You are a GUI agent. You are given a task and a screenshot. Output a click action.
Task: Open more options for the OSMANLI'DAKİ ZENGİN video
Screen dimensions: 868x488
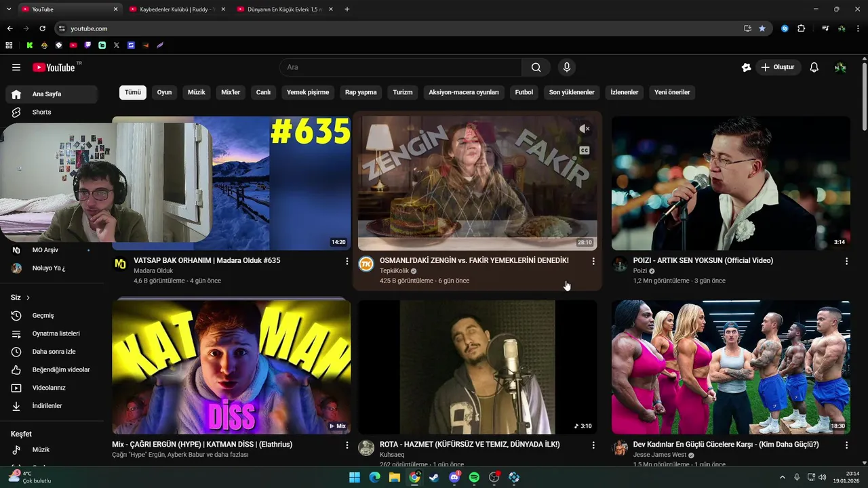593,261
